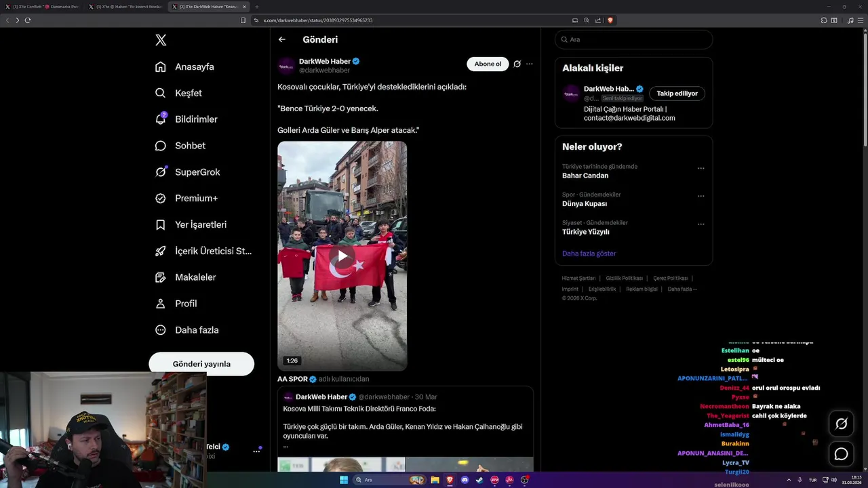Open İçerik Üreticisi Studio
Screen dimensions: 868x488
click(203, 251)
